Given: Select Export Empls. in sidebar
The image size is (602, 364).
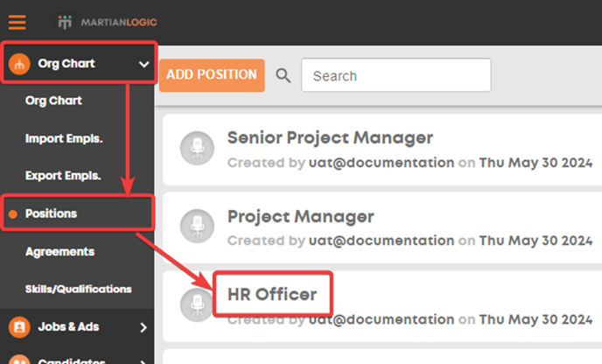Looking at the screenshot, I should point(63,176).
